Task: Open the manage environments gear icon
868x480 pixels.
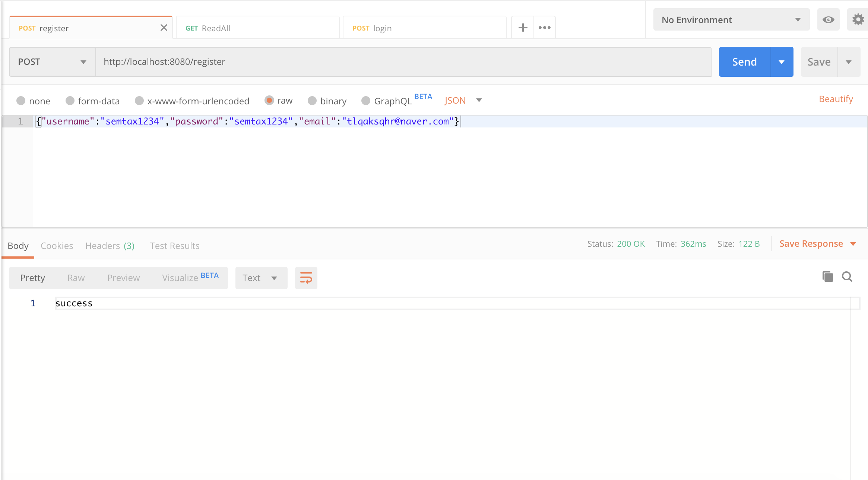Action: 858,20
